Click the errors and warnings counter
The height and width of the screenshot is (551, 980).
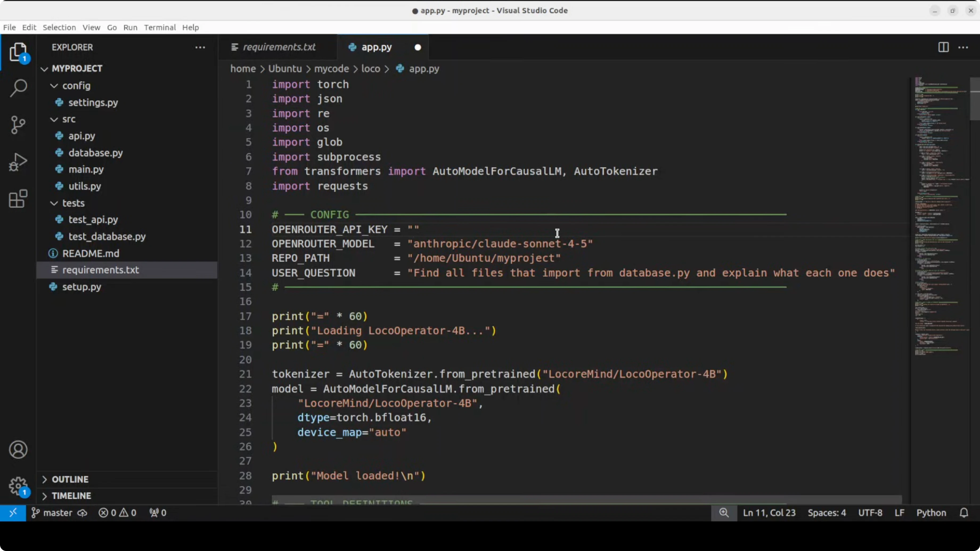117,513
